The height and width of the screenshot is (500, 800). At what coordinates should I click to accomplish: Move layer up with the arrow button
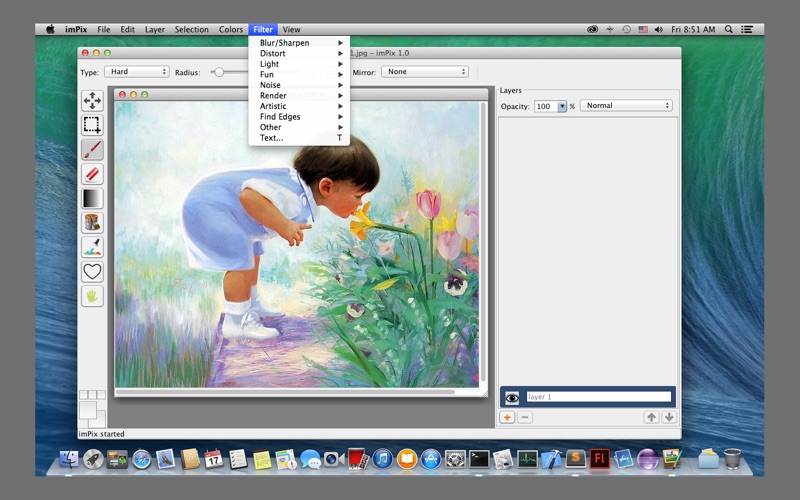(651, 417)
